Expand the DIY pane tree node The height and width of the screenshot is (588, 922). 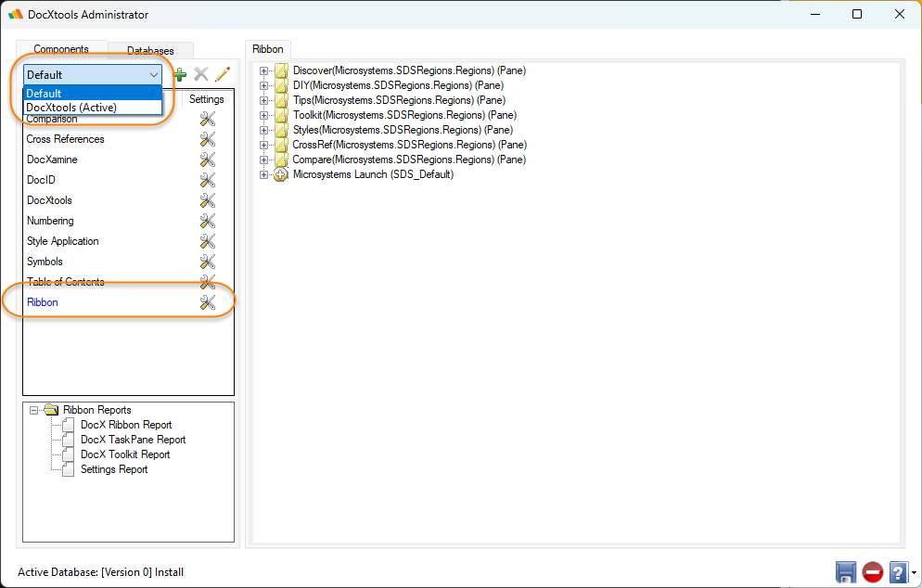tap(263, 85)
